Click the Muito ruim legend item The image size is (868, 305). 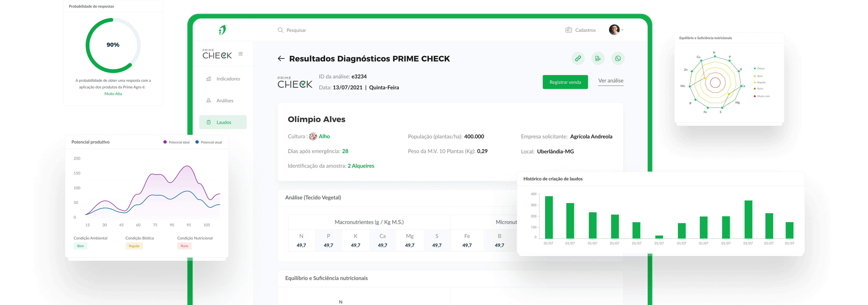(x=762, y=96)
